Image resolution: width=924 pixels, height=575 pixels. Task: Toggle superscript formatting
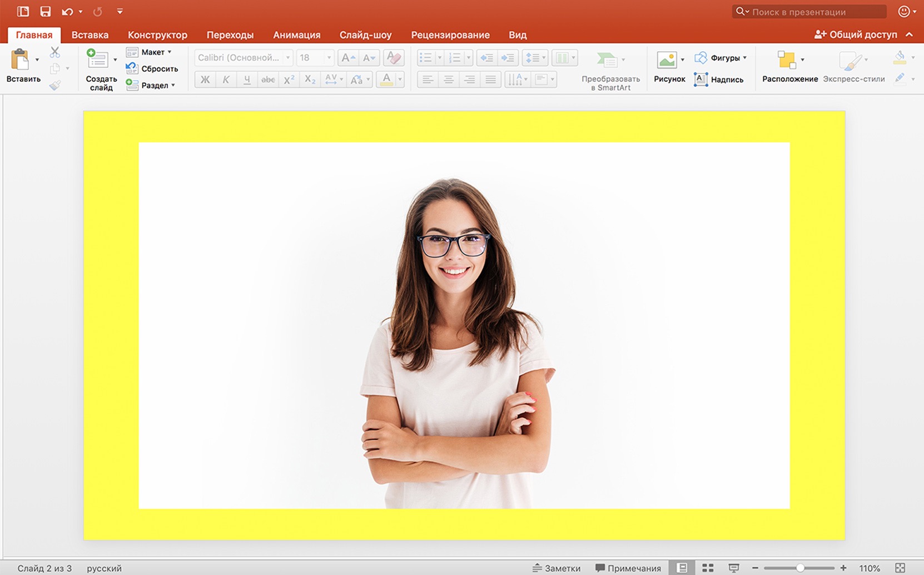coord(289,80)
